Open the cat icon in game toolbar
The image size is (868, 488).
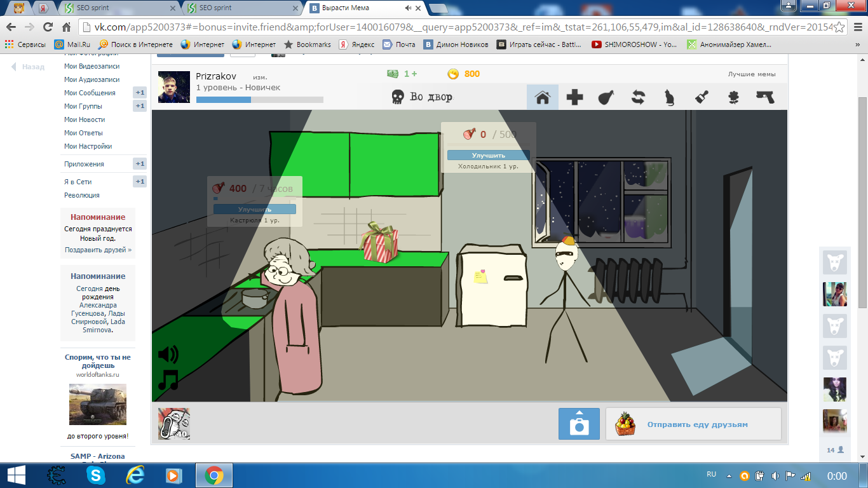[669, 97]
